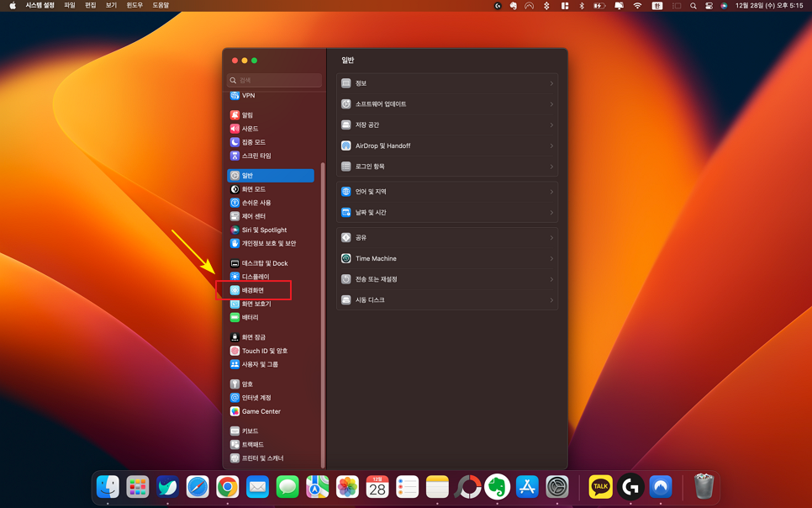Select 사운드 in the settings sidebar
Viewport: 812px width, 508px height.
pos(271,129)
